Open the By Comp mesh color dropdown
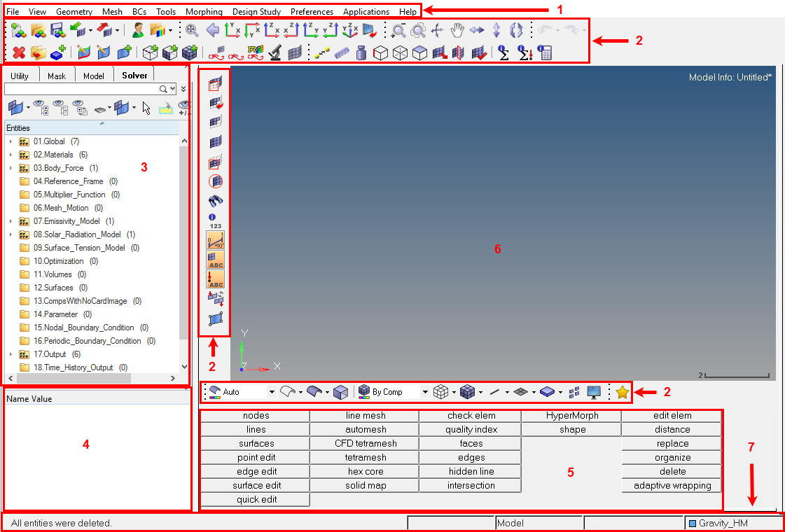The height and width of the screenshot is (532, 785). click(x=424, y=393)
